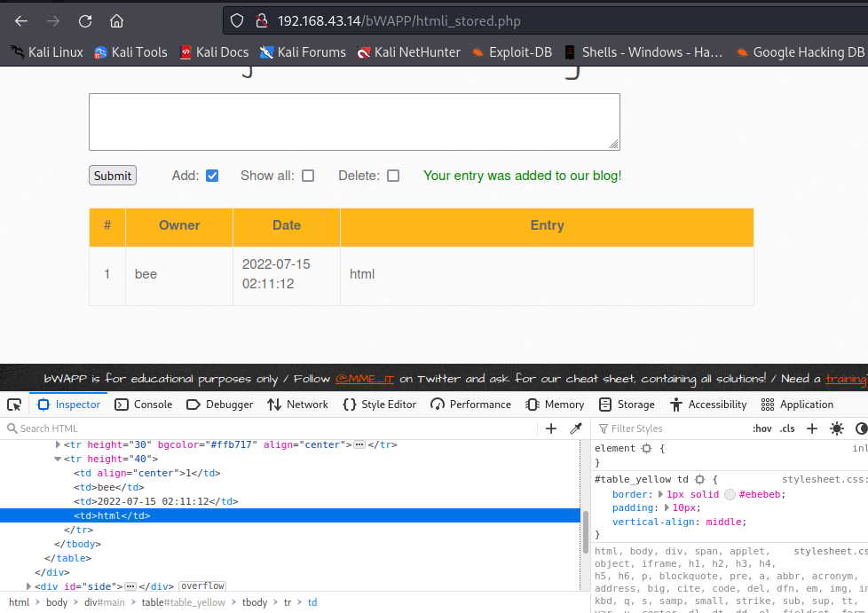Open the Kali Tools bookmark
868x613 pixels.
(x=130, y=52)
